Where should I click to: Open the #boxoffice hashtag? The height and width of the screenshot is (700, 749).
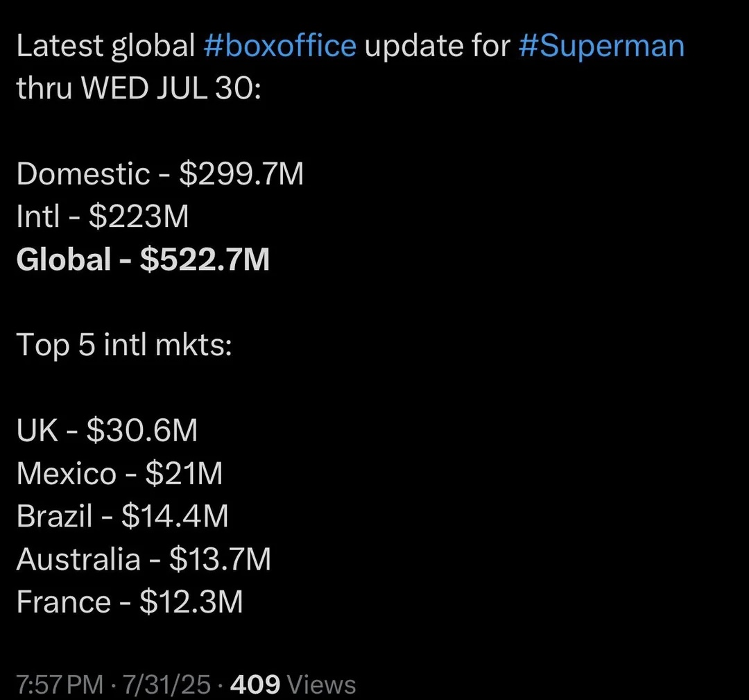pos(280,46)
